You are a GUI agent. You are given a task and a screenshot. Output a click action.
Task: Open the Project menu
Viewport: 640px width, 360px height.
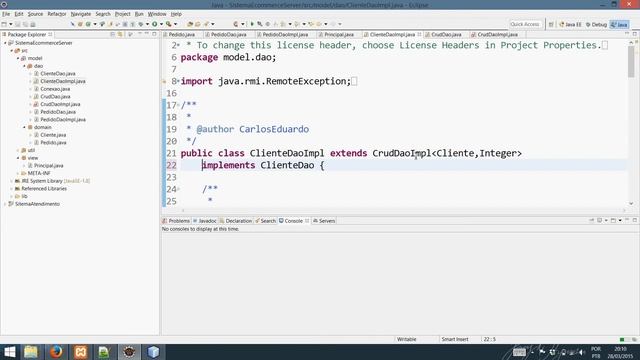(x=122, y=14)
